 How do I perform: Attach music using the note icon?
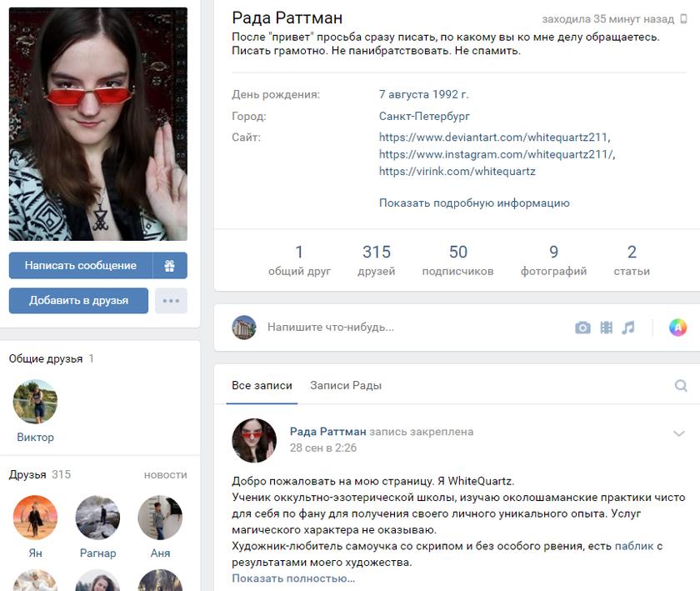point(628,328)
